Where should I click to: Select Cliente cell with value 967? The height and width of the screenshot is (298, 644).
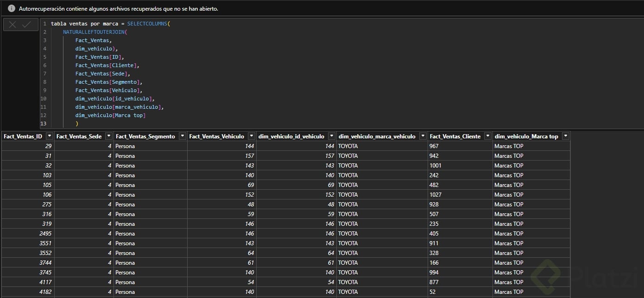click(460, 146)
